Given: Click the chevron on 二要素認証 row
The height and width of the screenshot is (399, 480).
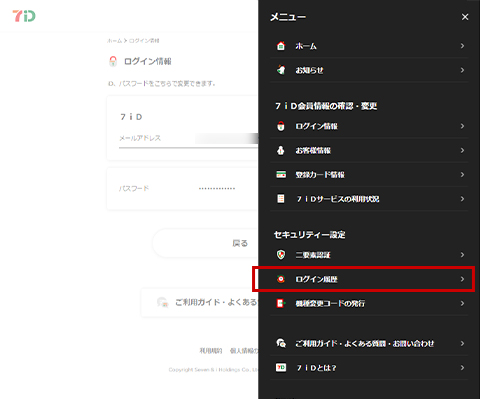Looking at the screenshot, I should coord(462,255).
